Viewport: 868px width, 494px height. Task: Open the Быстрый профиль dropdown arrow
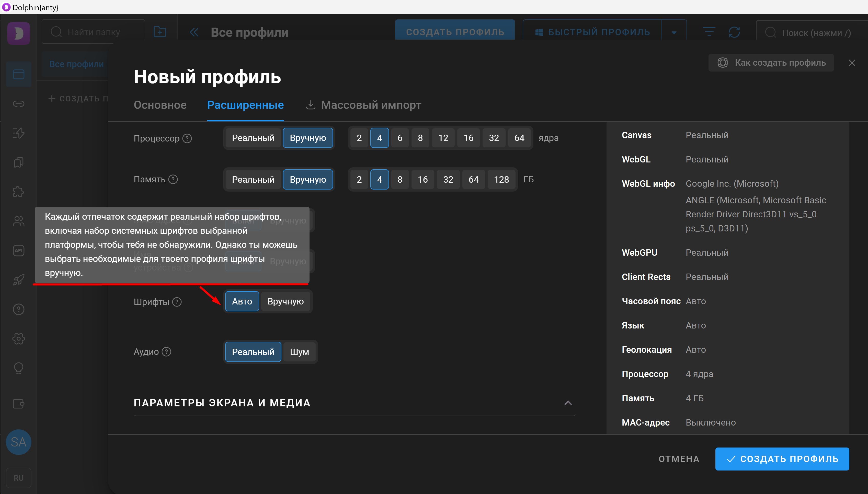pyautogui.click(x=674, y=32)
